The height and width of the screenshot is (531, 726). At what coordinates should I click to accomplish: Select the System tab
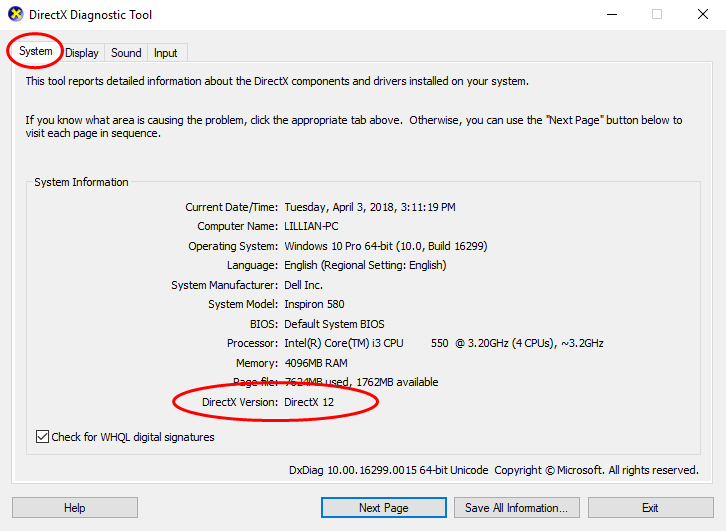coord(35,51)
